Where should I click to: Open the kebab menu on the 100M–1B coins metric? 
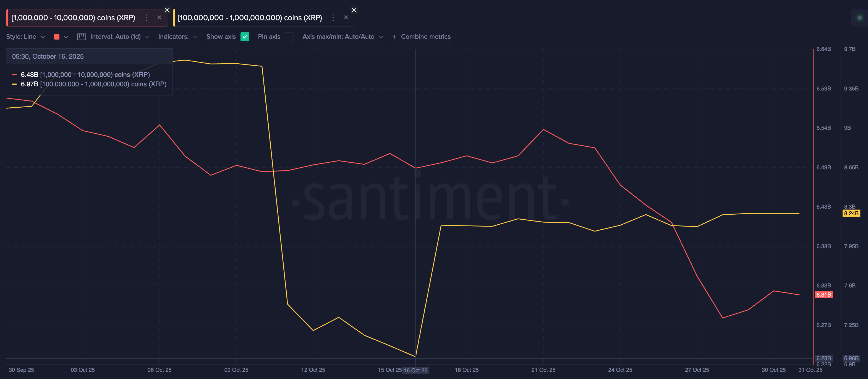[333, 17]
